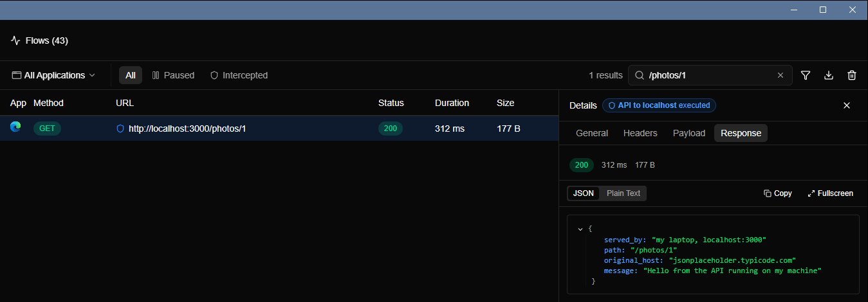Select the localhost:3000/photos/1 flow row URL

pyautogui.click(x=187, y=129)
